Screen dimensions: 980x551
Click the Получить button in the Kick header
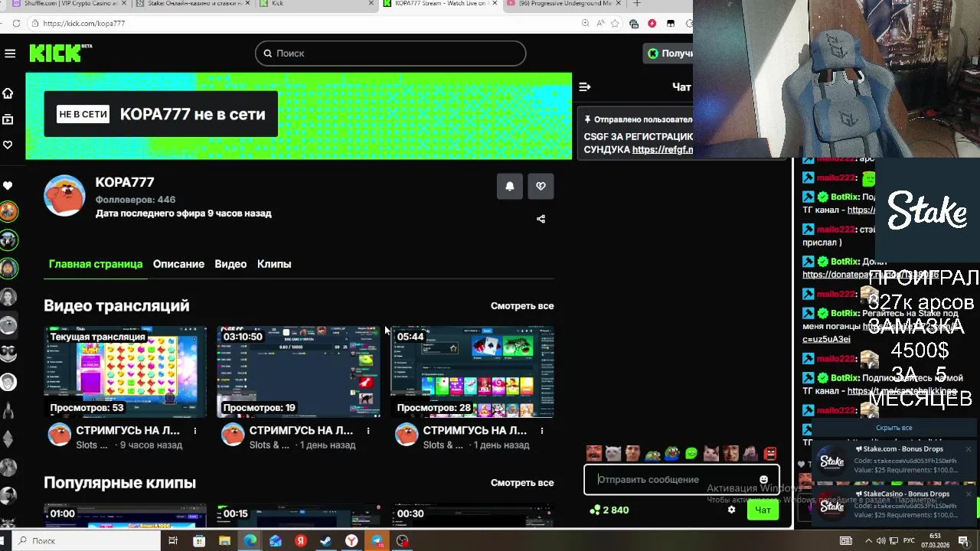pyautogui.click(x=669, y=53)
